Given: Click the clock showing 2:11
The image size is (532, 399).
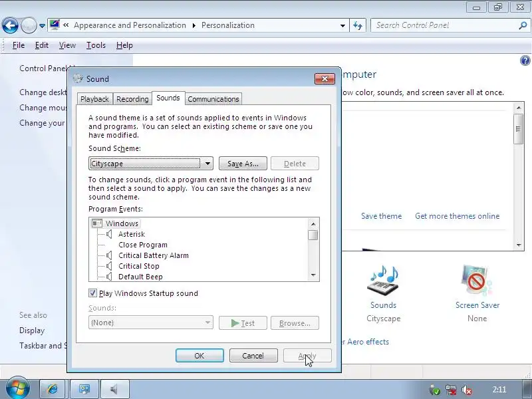Looking at the screenshot, I should [499, 390].
